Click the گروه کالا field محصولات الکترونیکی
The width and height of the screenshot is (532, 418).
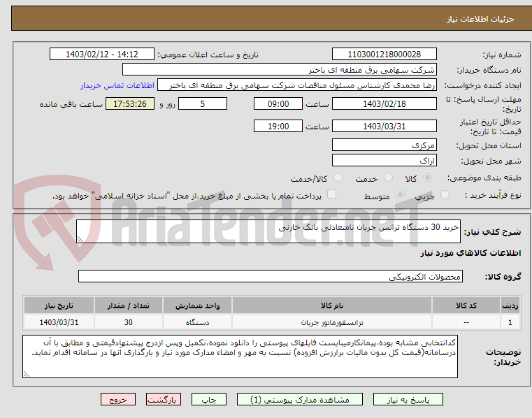pyautogui.click(x=271, y=277)
